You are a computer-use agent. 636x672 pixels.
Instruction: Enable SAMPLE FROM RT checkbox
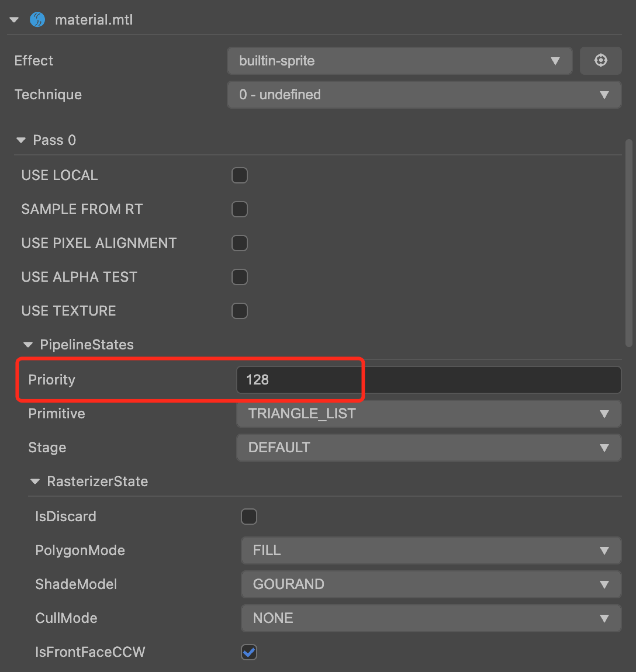click(x=239, y=209)
